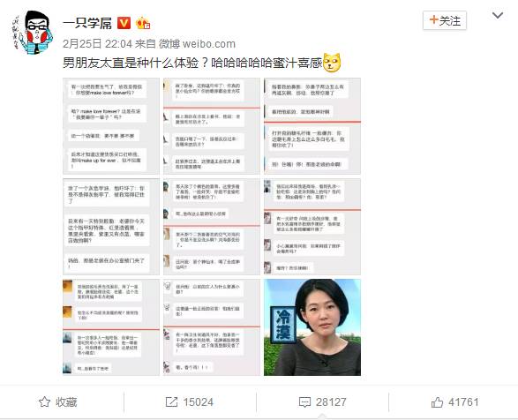Open the first chat screenshot thumbnail
This screenshot has width=518, height=420.
[x=111, y=126]
